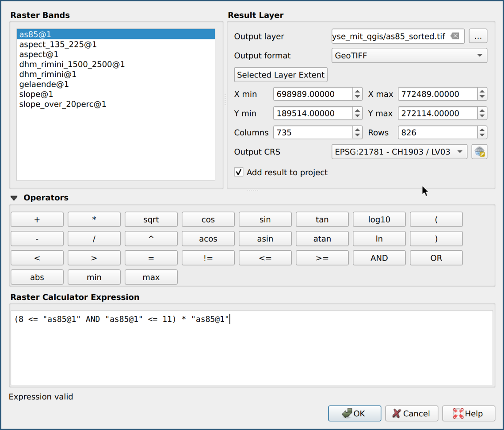
Task: Insert the AND operator
Action: tap(379, 258)
